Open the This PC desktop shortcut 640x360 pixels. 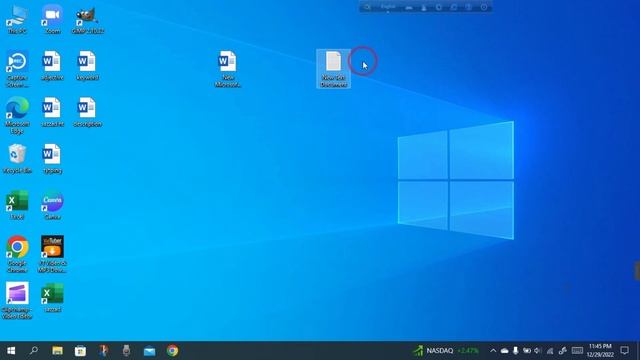pos(17,19)
